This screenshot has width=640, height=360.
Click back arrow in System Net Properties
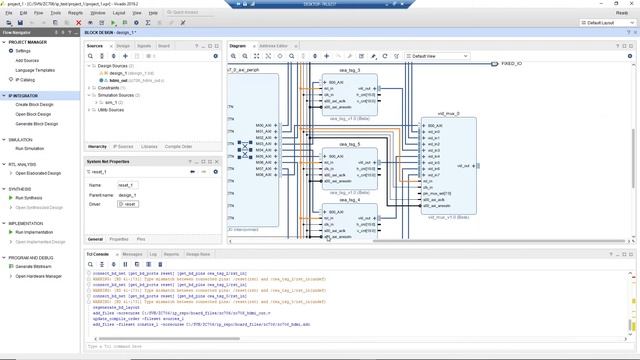[x=192, y=172]
